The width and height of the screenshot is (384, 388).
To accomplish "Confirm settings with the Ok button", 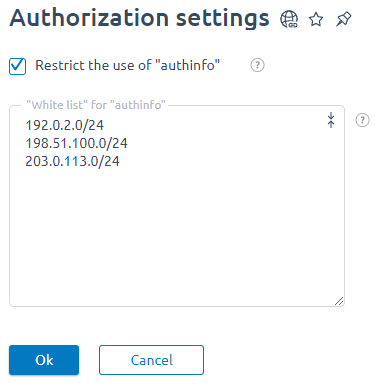I will click(x=44, y=360).
